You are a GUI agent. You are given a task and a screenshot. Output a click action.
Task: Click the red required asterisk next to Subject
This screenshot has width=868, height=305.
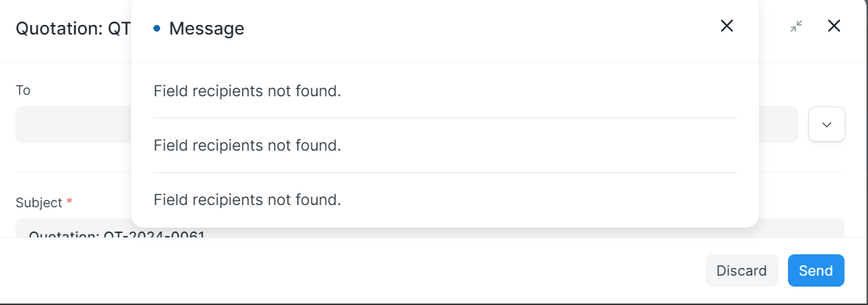pos(69,201)
